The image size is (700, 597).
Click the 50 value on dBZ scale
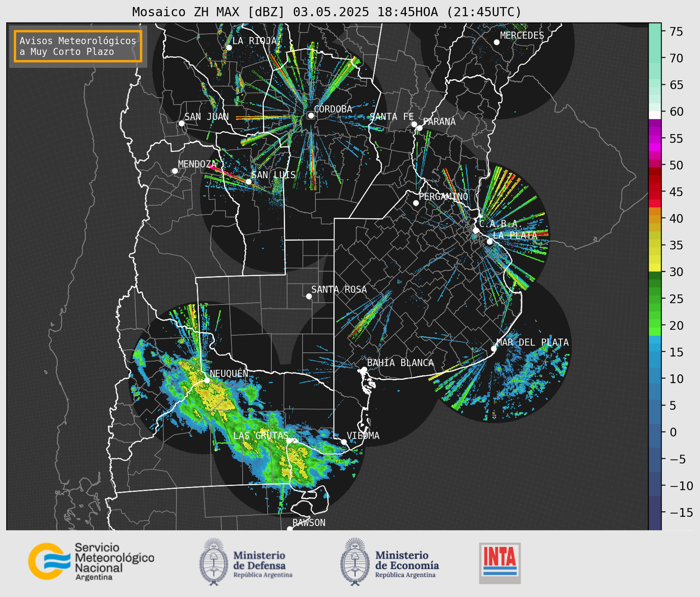pos(676,165)
